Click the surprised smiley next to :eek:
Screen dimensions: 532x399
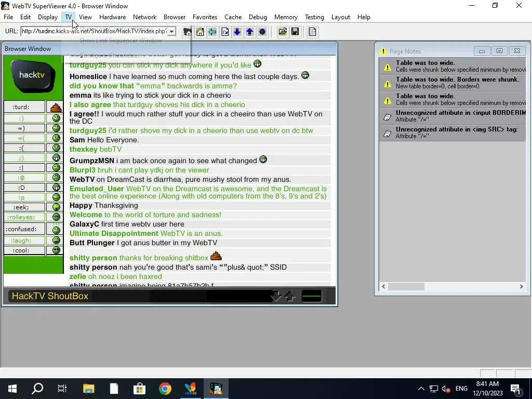coord(56,207)
